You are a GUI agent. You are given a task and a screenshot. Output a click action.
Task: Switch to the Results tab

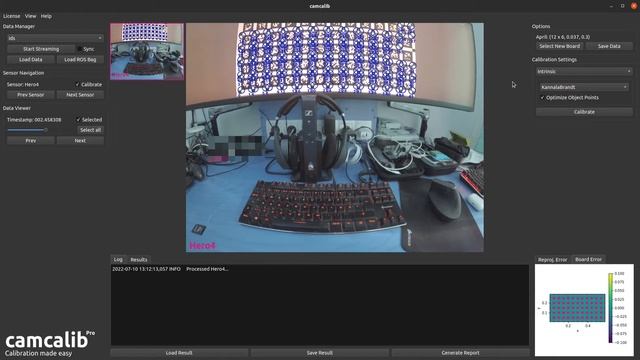point(139,260)
